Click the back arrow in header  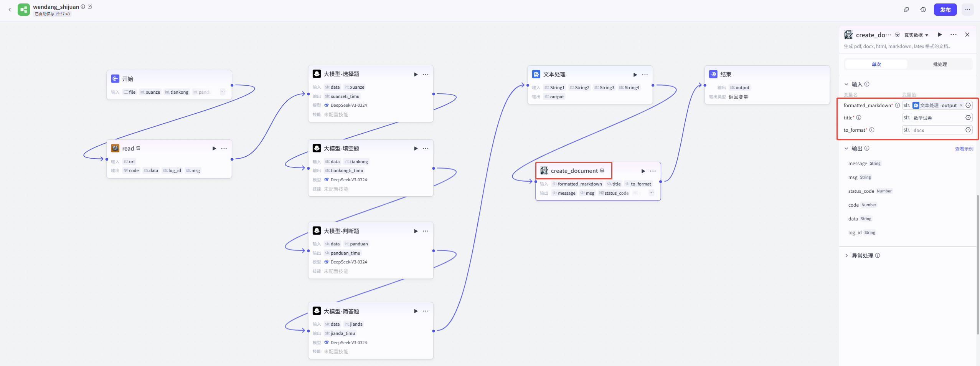coord(10,10)
